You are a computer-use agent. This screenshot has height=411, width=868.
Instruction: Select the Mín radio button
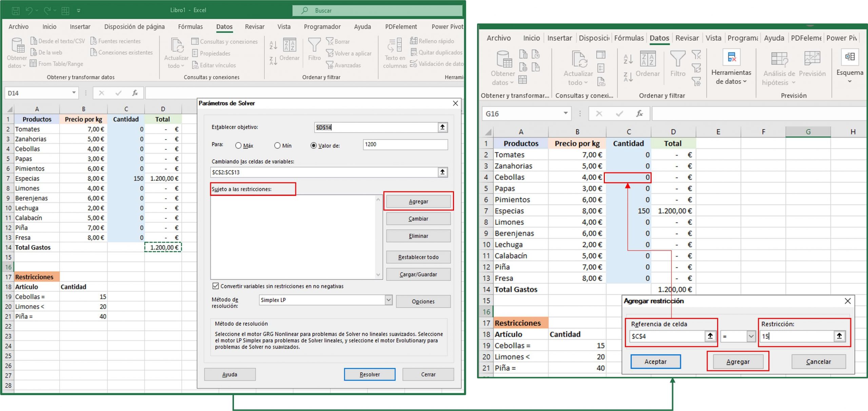pyautogui.click(x=277, y=145)
